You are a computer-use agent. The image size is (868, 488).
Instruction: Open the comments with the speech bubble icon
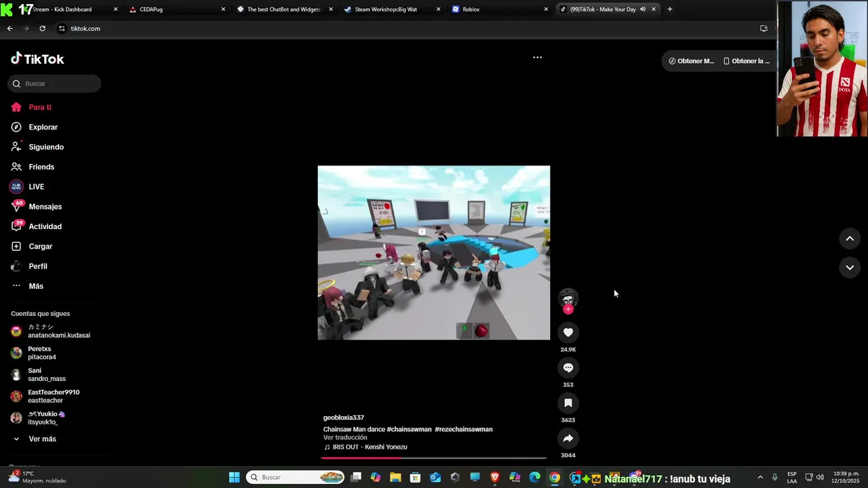(x=568, y=367)
